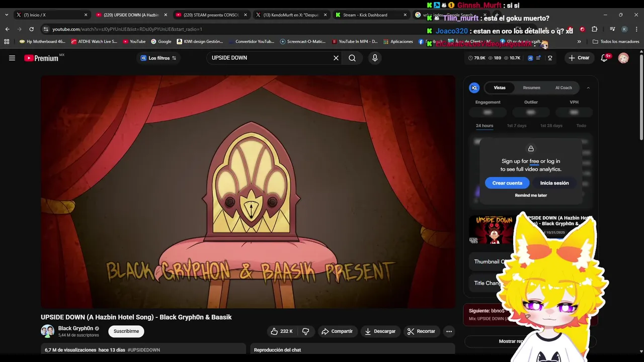Select the 1st 7 days range
This screenshot has height=362, width=644.
[517, 126]
